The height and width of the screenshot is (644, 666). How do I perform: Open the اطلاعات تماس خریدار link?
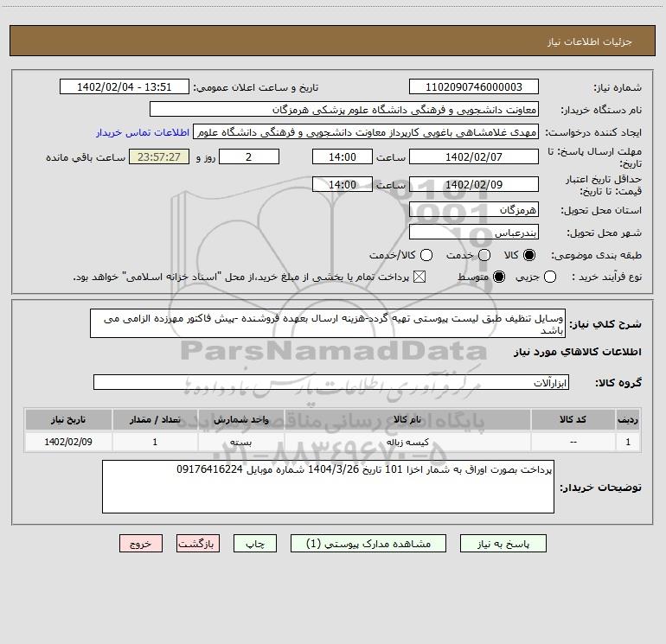click(143, 132)
